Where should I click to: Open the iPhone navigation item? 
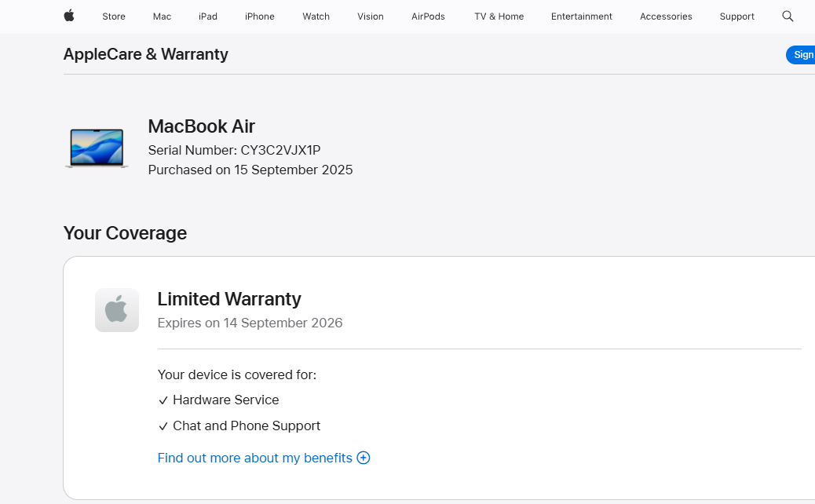click(x=260, y=16)
